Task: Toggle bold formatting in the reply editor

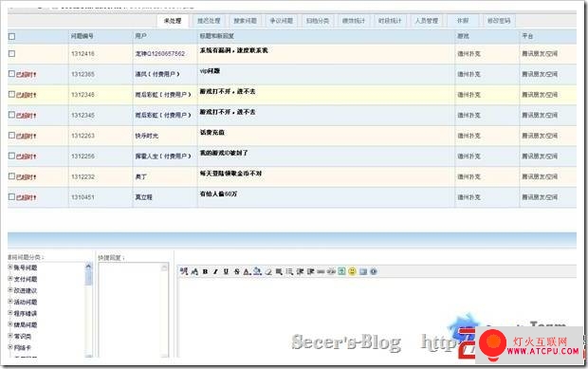Action: (205, 271)
